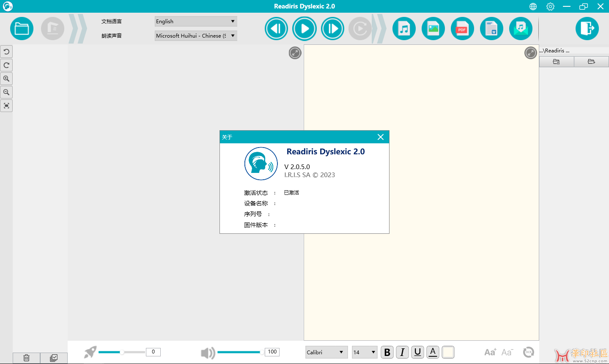
Task: Open settings with the gear icon
Action: [550, 6]
